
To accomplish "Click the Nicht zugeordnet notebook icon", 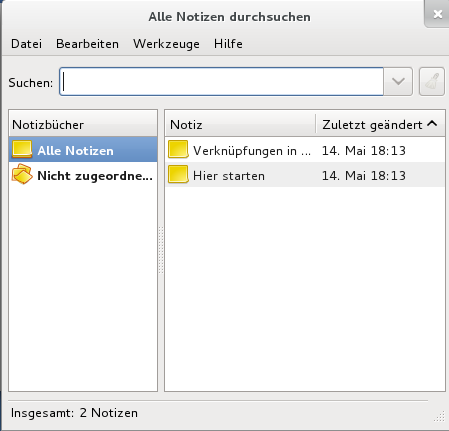I will (x=22, y=174).
